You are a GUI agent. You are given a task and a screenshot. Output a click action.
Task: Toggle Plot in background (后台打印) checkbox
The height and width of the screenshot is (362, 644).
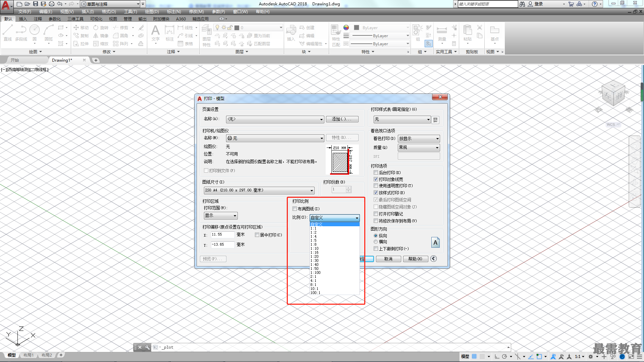[x=376, y=173]
